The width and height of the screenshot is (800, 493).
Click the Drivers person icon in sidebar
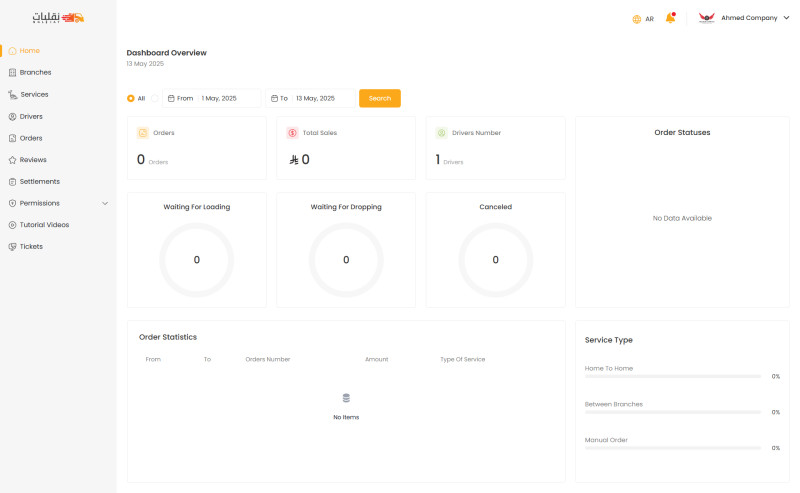[12, 117]
